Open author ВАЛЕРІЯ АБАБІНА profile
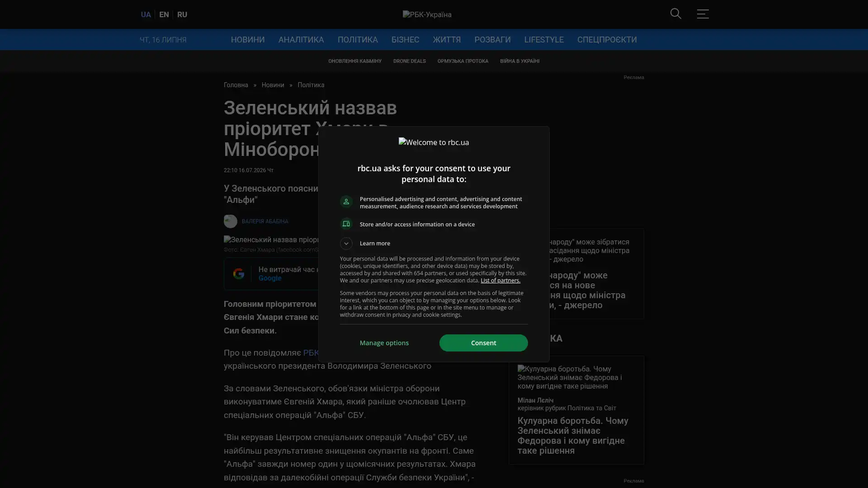This screenshot has height=488, width=868. point(265,221)
